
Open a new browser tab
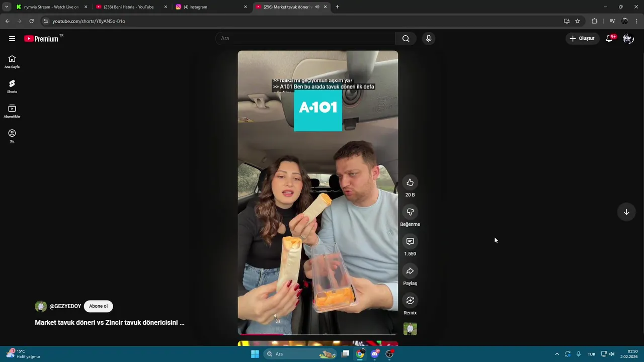click(x=337, y=7)
